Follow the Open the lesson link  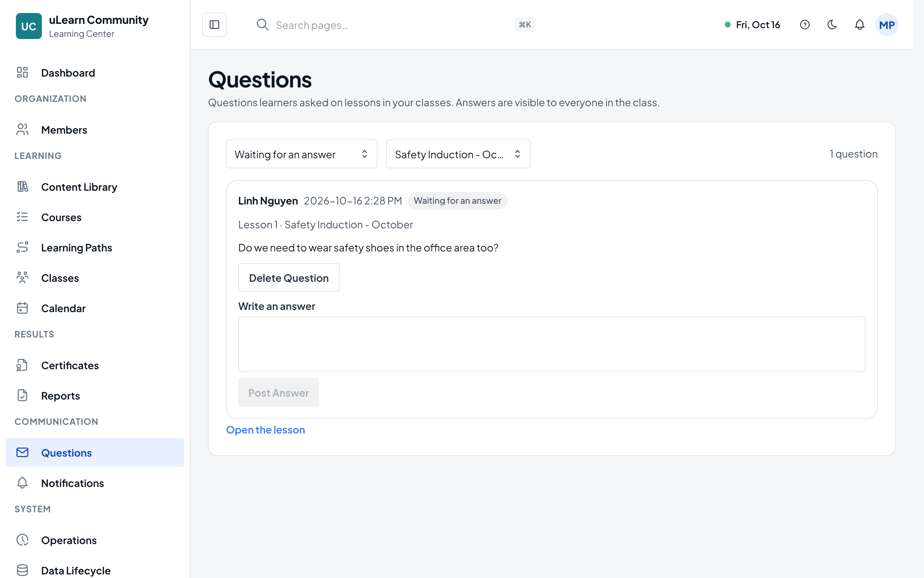point(265,430)
